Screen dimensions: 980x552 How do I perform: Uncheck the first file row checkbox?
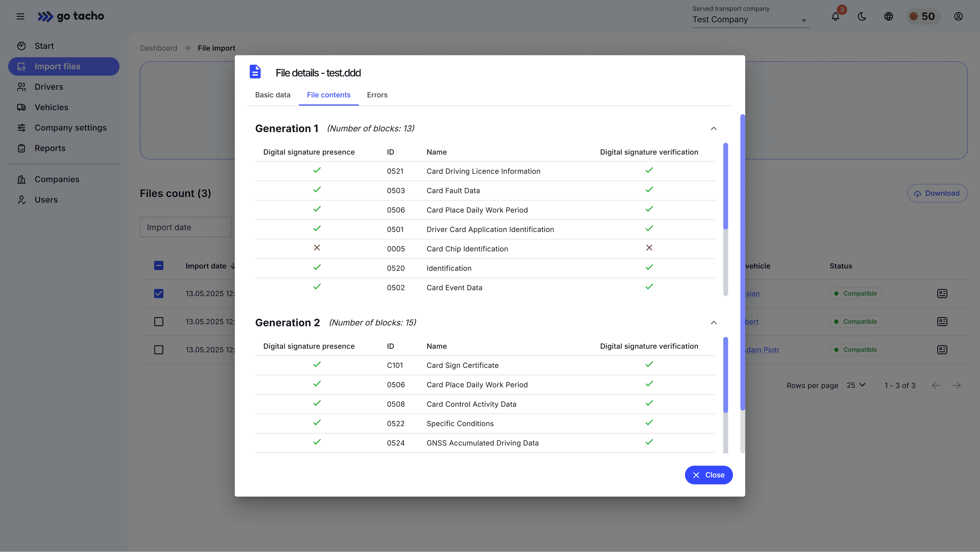(159, 293)
